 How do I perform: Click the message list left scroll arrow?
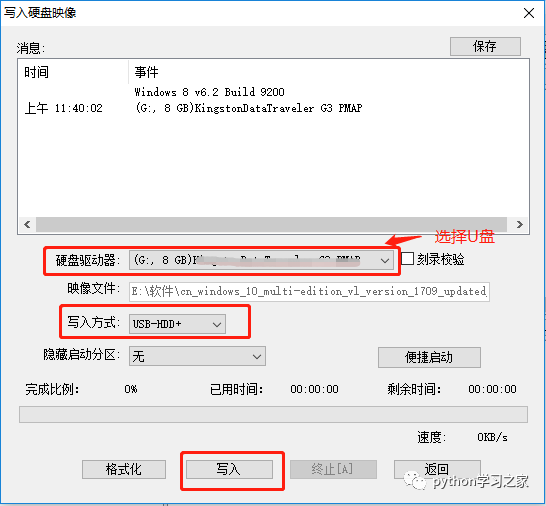click(27, 224)
